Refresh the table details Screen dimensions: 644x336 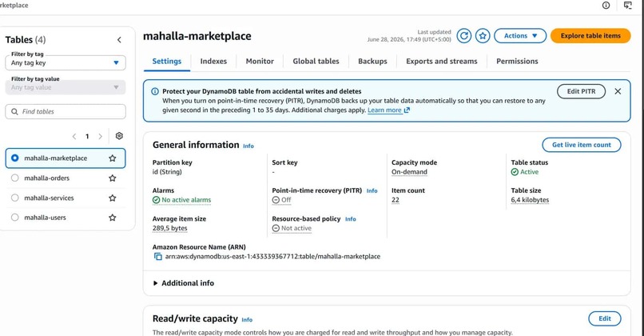tap(463, 36)
